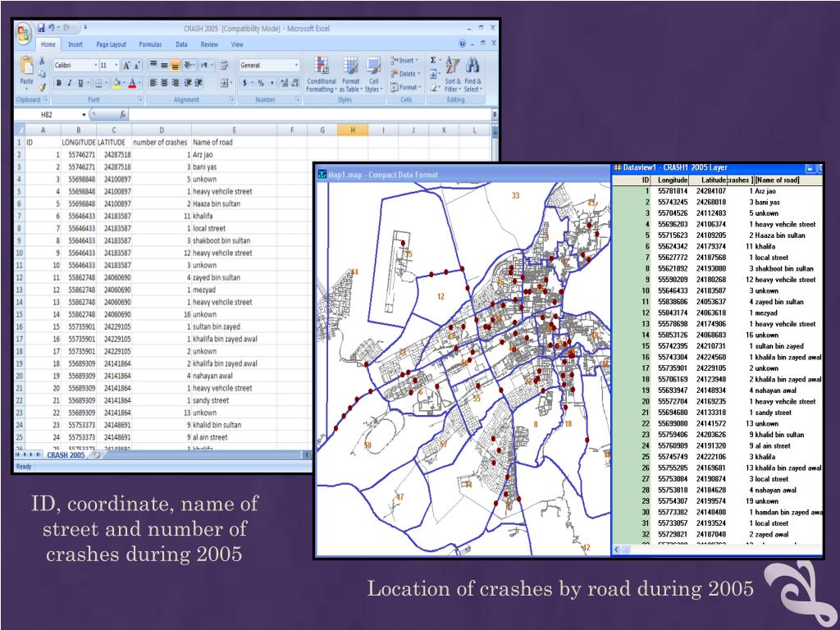Click the Undo arrow in Excel title bar

(x=52, y=28)
